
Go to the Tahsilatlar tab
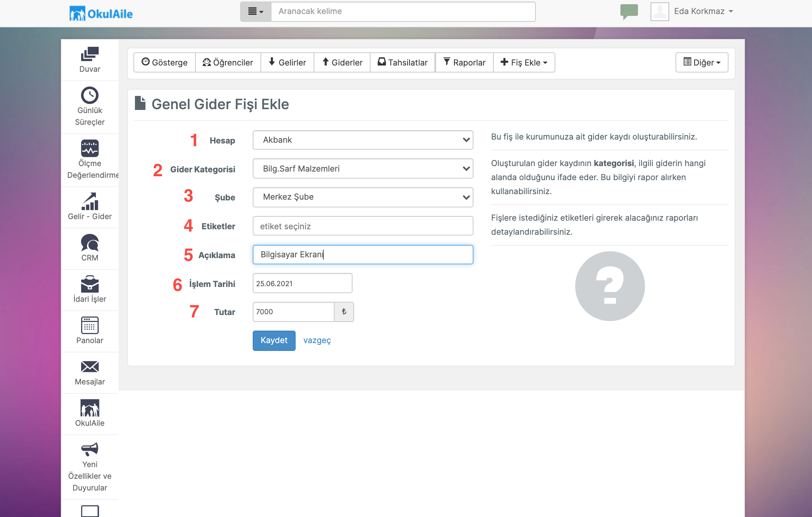tap(402, 62)
